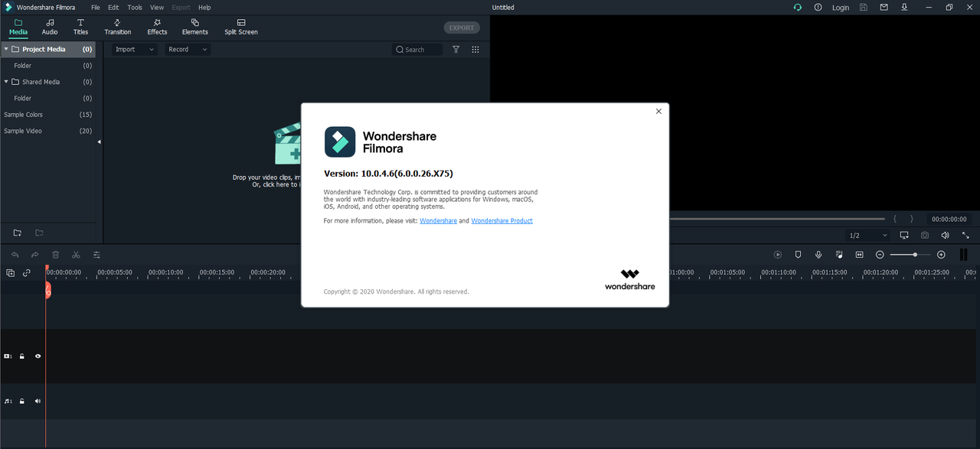Viewport: 980px width, 449px height.
Task: Toggle the lock on video track 1
Action: (x=22, y=356)
